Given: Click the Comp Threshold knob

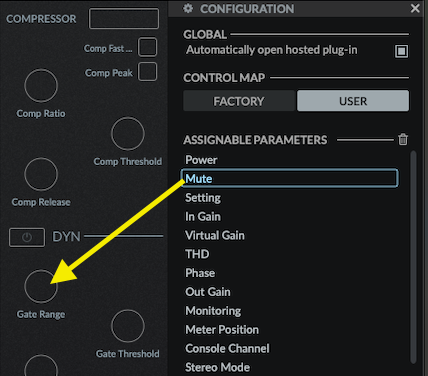Looking at the screenshot, I should coord(128,134).
